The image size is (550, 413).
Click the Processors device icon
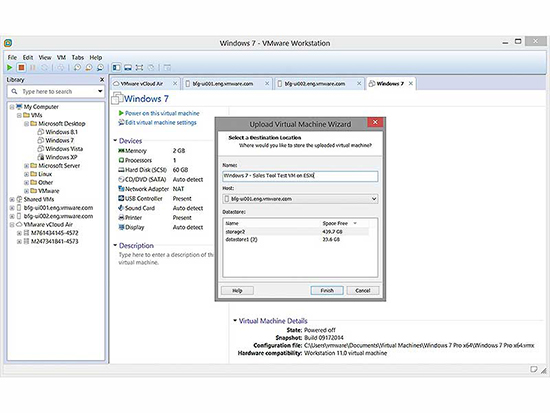pyautogui.click(x=121, y=160)
